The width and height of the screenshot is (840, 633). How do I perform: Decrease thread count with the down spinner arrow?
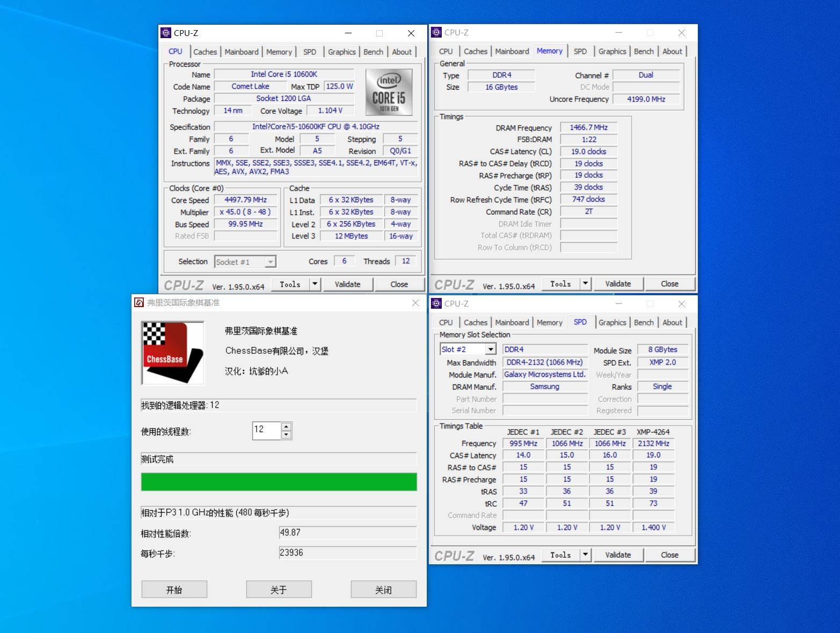pyautogui.click(x=287, y=435)
